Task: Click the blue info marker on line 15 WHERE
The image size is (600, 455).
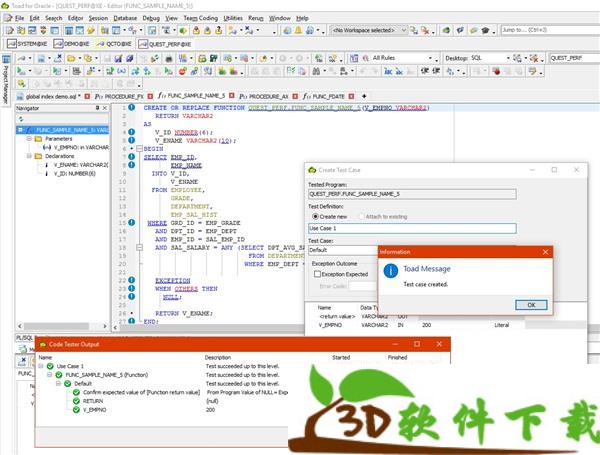Action: [131, 223]
